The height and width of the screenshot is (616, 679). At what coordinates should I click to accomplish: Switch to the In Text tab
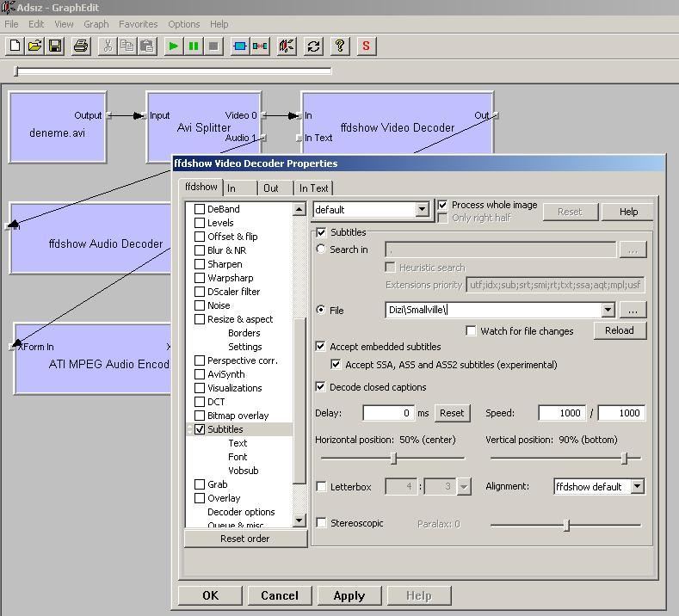pyautogui.click(x=314, y=188)
